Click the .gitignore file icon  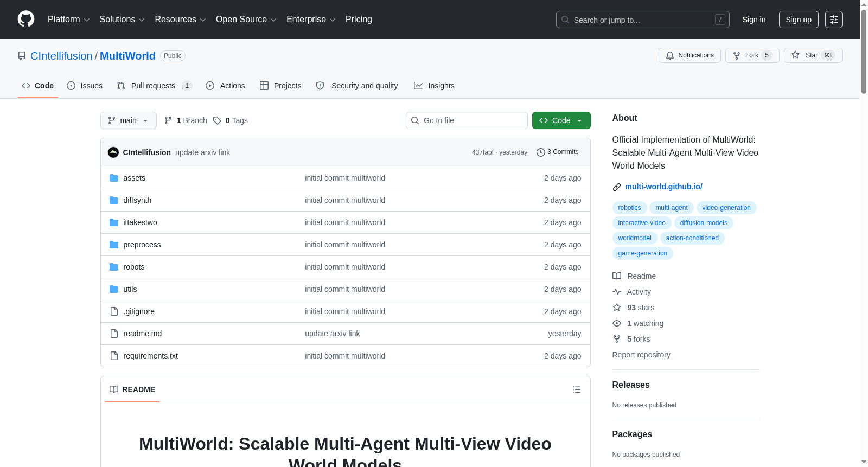point(114,311)
